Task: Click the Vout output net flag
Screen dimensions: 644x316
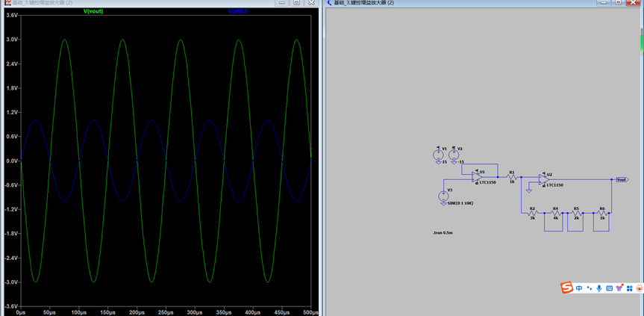Action: (622, 179)
